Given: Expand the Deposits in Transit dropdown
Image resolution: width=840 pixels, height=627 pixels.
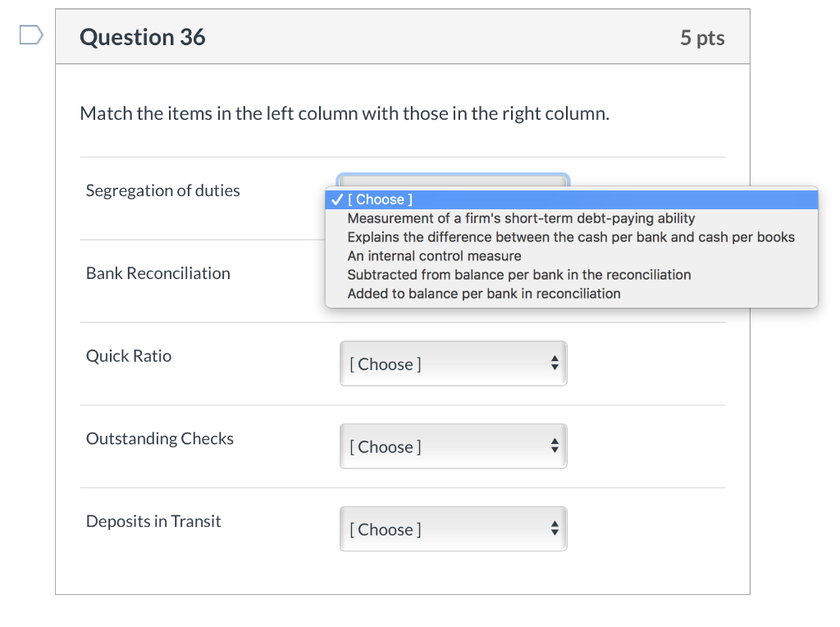Looking at the screenshot, I should 453,529.
